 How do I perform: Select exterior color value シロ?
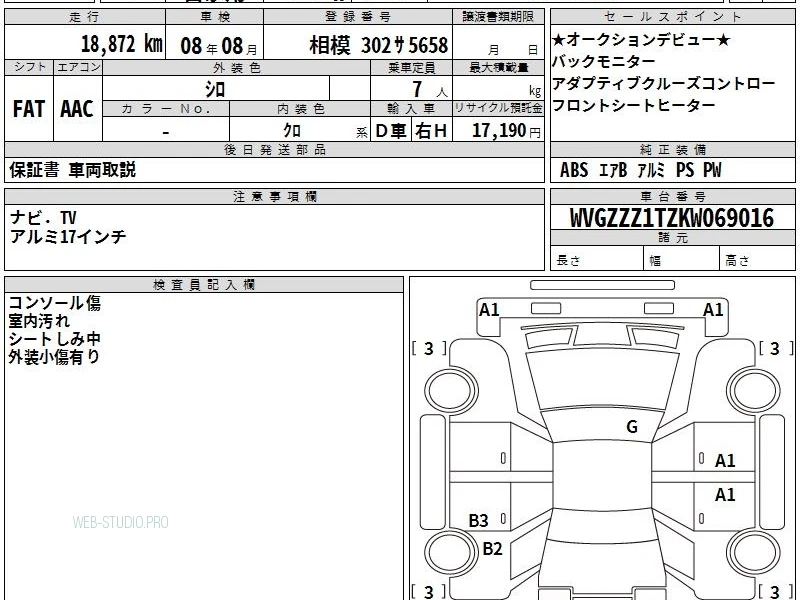point(215,89)
